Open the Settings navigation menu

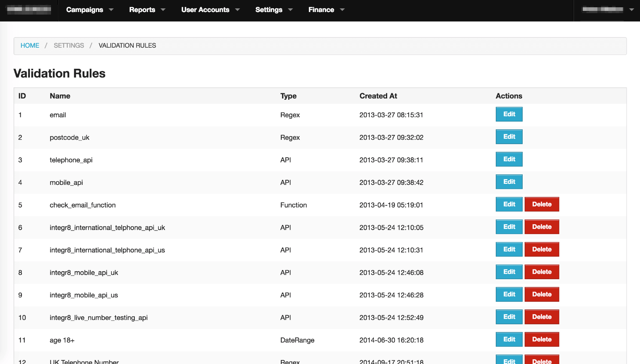tap(274, 10)
